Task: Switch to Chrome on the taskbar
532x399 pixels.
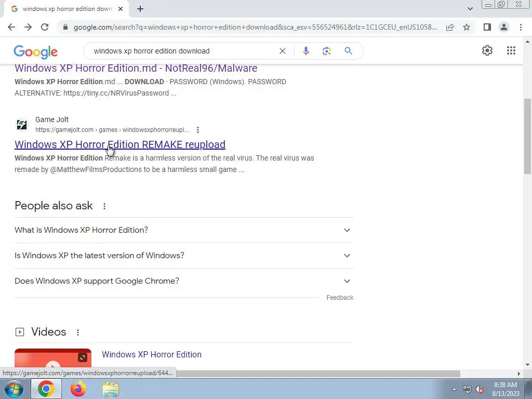Action: tap(46, 389)
